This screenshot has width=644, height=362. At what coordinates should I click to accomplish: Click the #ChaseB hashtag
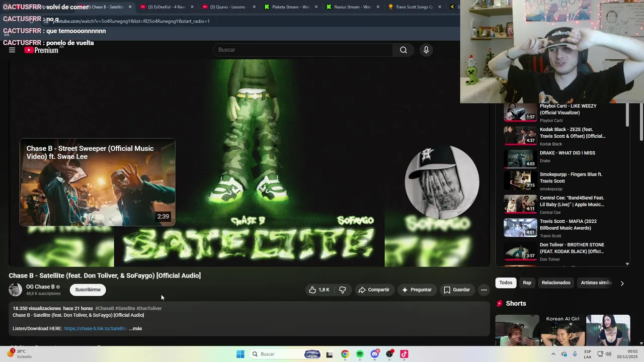click(x=105, y=308)
